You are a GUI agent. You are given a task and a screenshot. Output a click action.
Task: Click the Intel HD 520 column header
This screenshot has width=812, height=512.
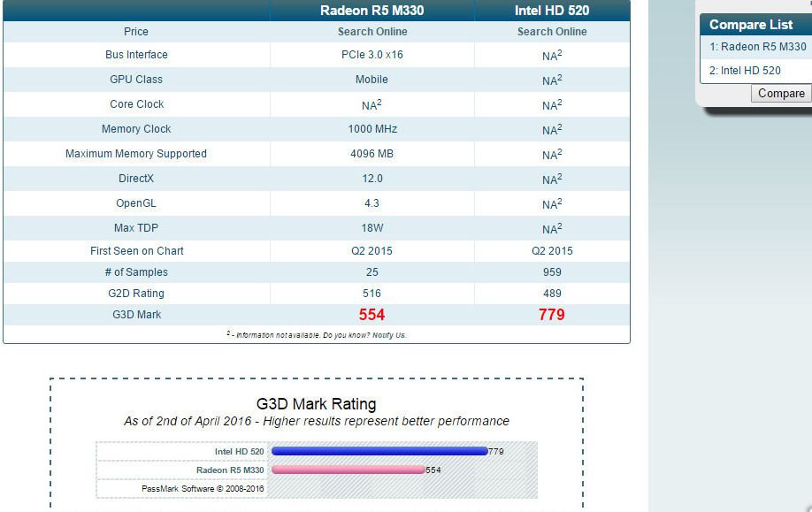click(x=552, y=11)
